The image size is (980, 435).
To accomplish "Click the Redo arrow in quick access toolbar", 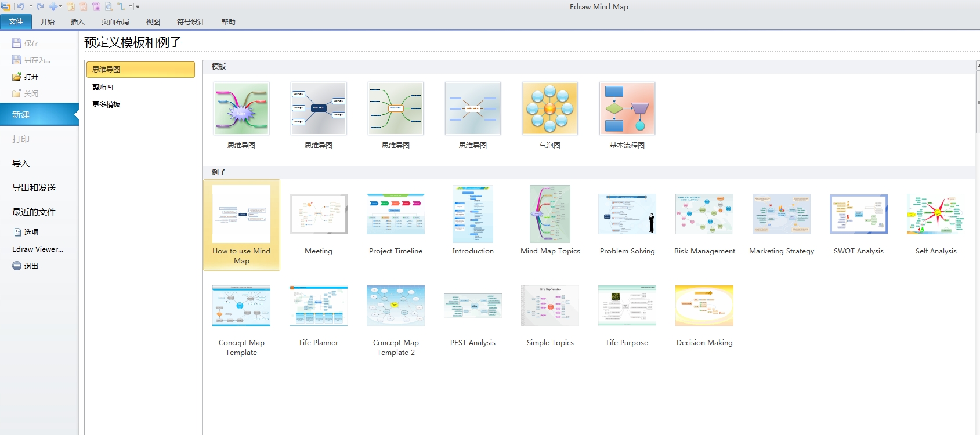I will coord(40,6).
